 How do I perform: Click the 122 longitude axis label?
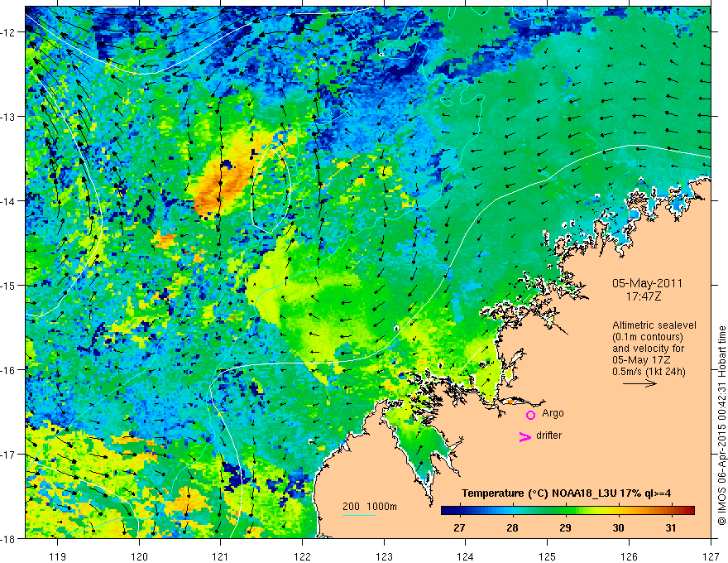click(302, 556)
